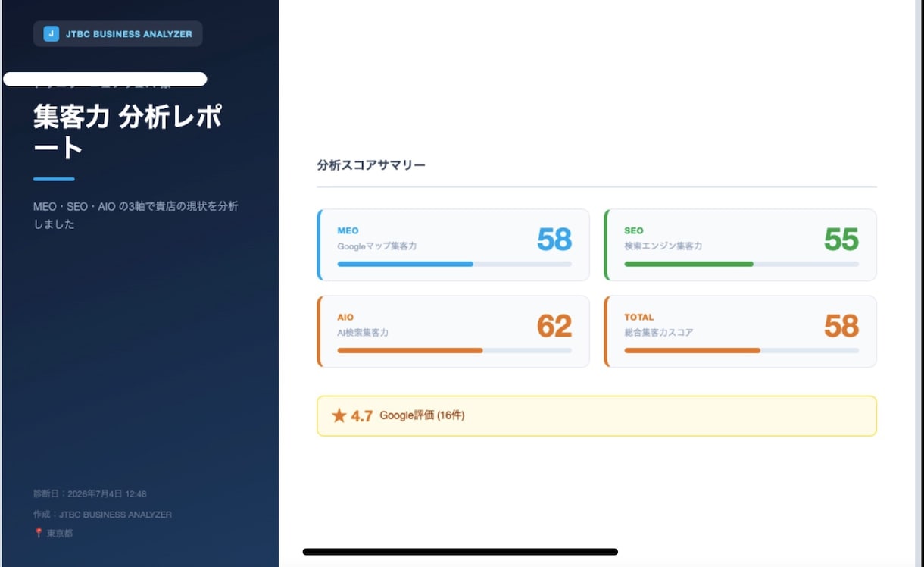Screen dimensions: 924x567
Task: Click the MEO・SEO・AIO description text
Action: [136, 215]
